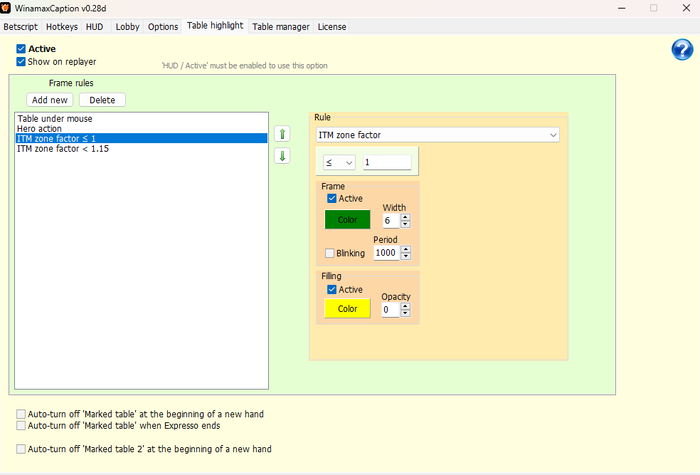This screenshot has width=700, height=475.
Task: Open the License tab
Action: (332, 27)
